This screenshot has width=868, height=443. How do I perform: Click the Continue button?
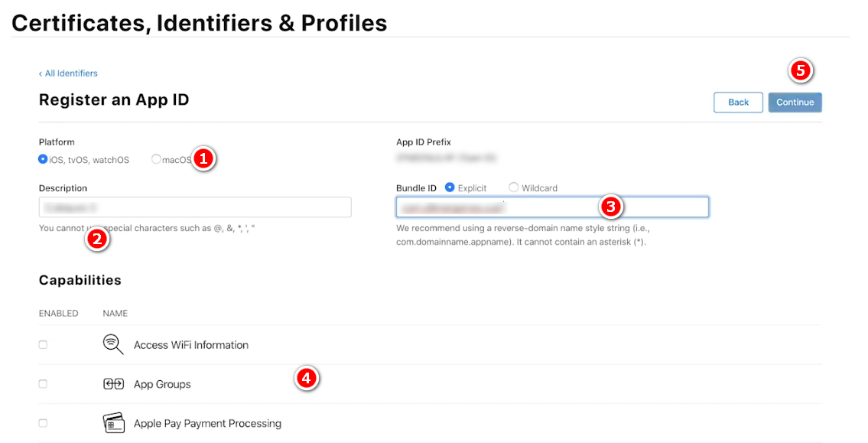(x=795, y=103)
